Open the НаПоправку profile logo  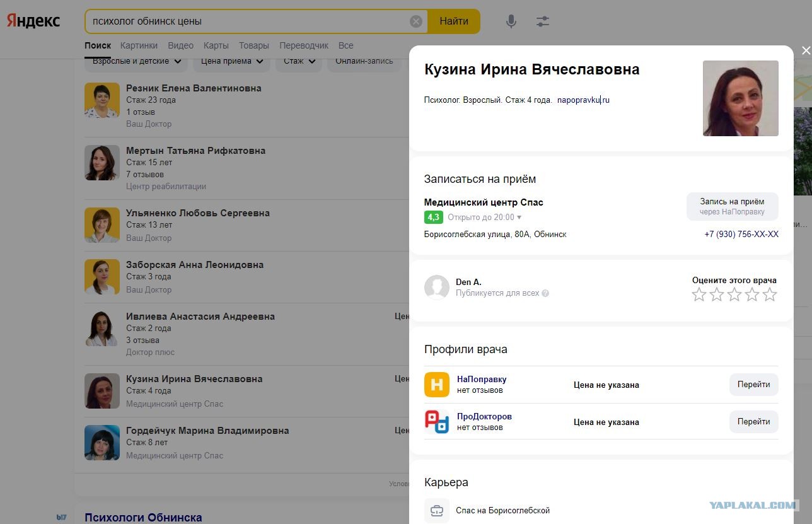[437, 385]
